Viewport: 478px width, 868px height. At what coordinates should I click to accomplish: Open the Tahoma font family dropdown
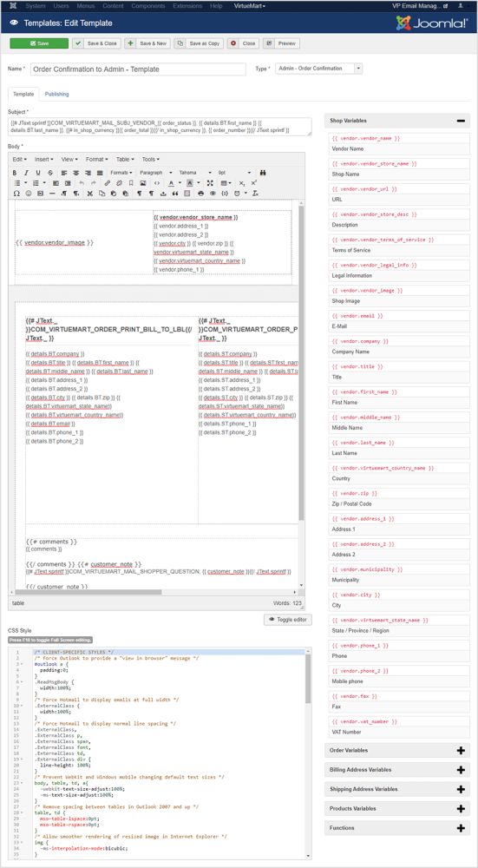tap(194, 173)
